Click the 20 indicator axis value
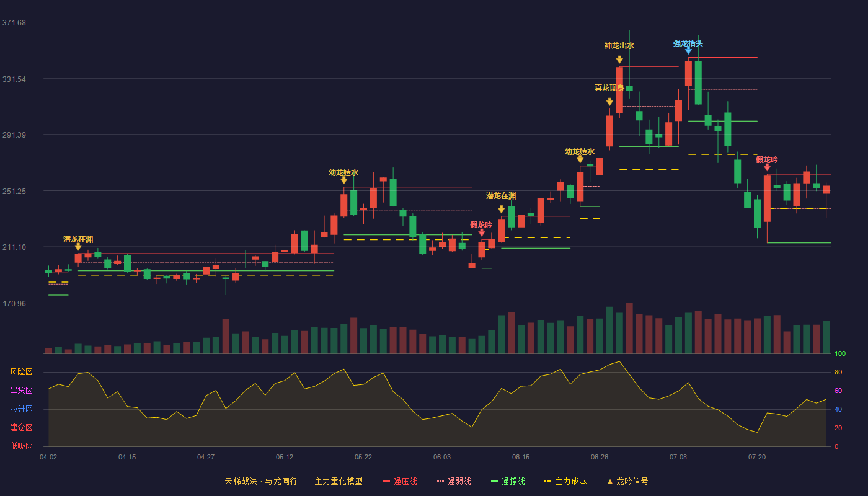The height and width of the screenshot is (496, 868). (838, 428)
